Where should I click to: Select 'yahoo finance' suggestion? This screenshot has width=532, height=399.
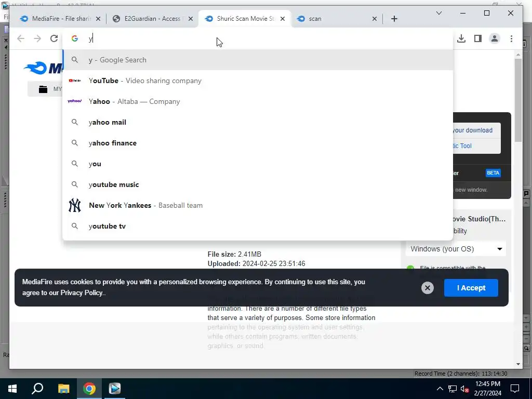[x=258, y=143]
